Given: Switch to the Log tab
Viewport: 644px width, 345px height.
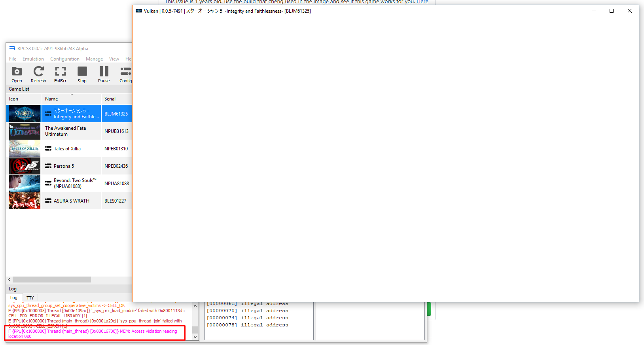Looking at the screenshot, I should 14,298.
